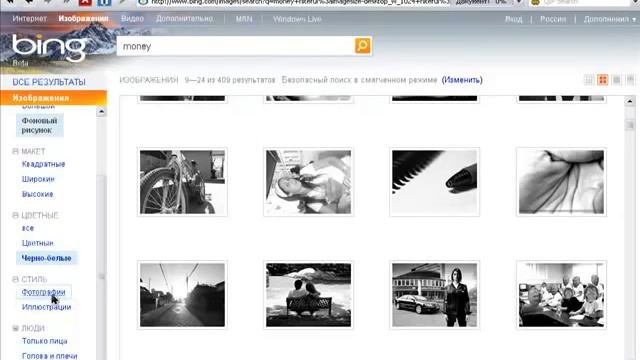Screen dimensions: 640x360
Task: Select the small thumbnails grid view icon
Action: click(589, 80)
